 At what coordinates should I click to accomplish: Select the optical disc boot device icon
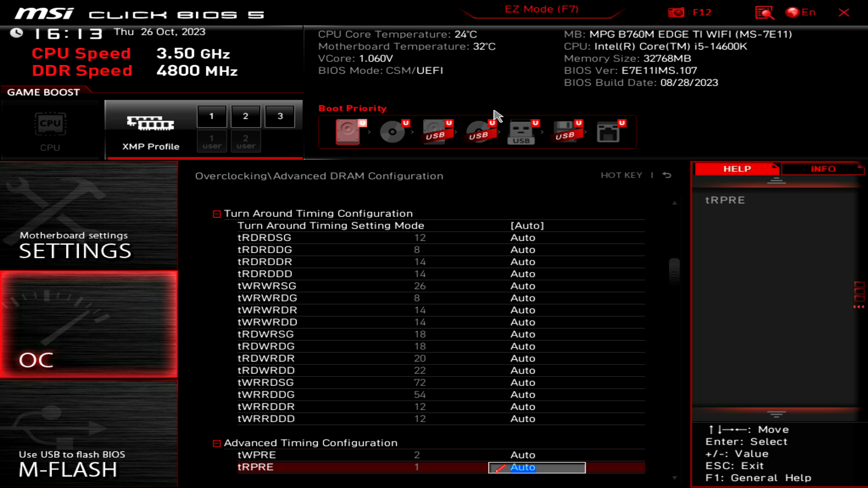(392, 132)
